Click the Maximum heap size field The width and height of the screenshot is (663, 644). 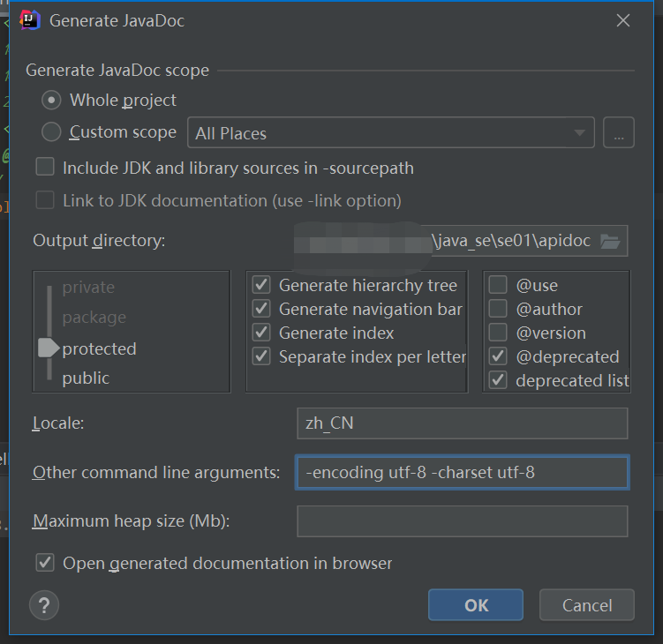(x=462, y=521)
